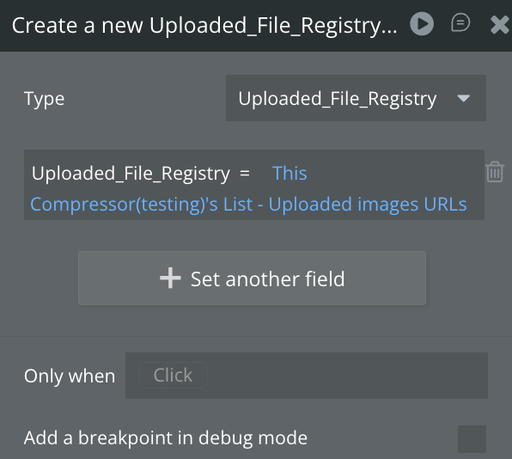Click the Click placeholder in Only when
The image size is (512, 459).
[x=173, y=375]
